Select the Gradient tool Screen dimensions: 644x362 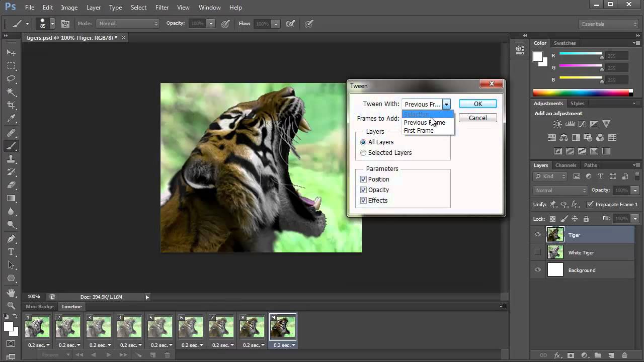pos(11,198)
